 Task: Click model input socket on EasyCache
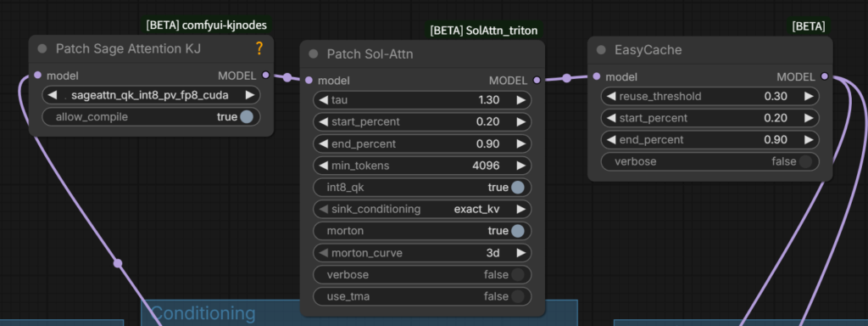coord(597,76)
